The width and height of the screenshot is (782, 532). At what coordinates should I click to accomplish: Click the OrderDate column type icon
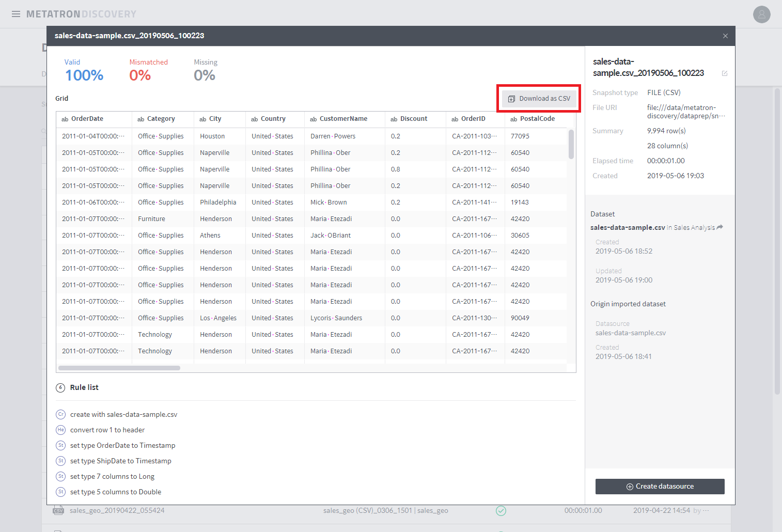click(65, 119)
